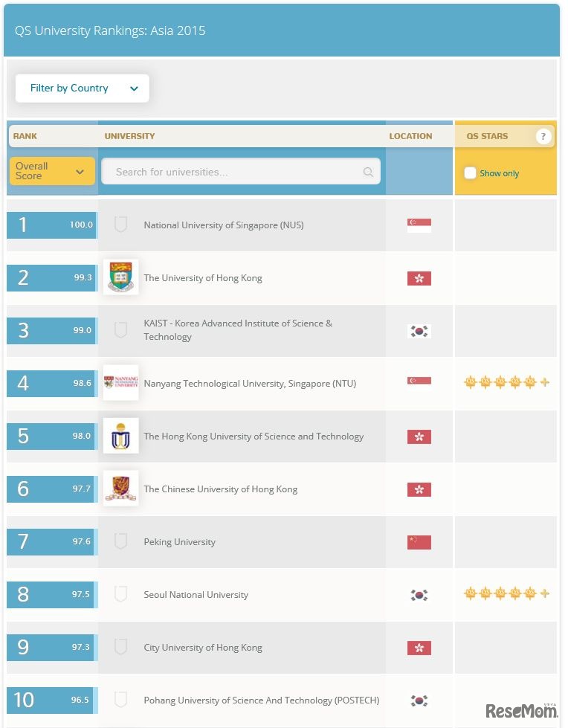This screenshot has height=728, width=568.
Task: Click South Korea flag in Seoul National row
Action: pos(419,595)
